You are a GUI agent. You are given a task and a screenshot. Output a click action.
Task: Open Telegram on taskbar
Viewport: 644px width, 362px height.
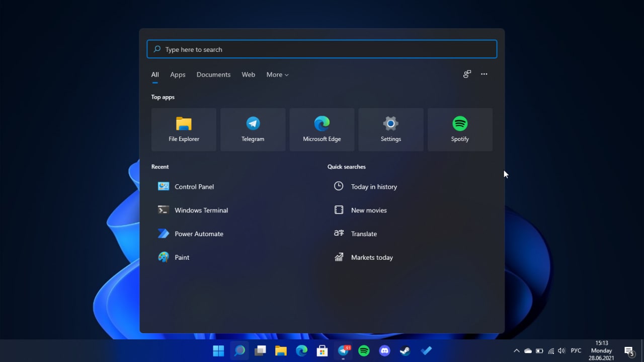click(344, 351)
